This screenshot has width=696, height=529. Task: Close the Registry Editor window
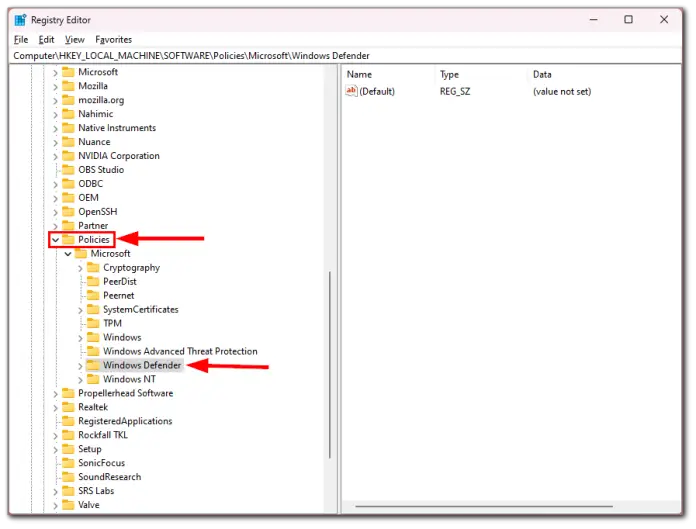664,20
